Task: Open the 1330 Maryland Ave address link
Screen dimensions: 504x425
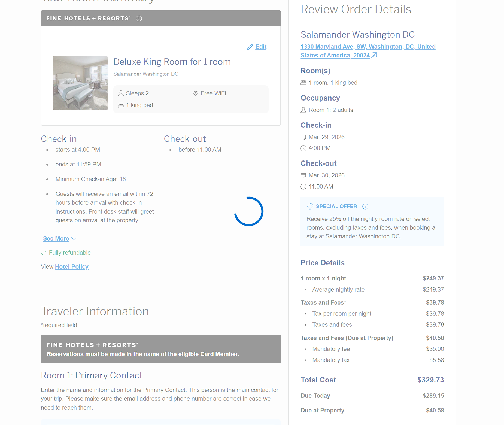Action: [x=368, y=47]
